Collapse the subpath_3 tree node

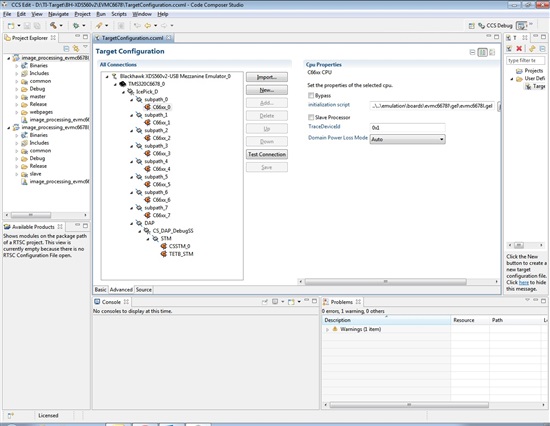(x=132, y=146)
